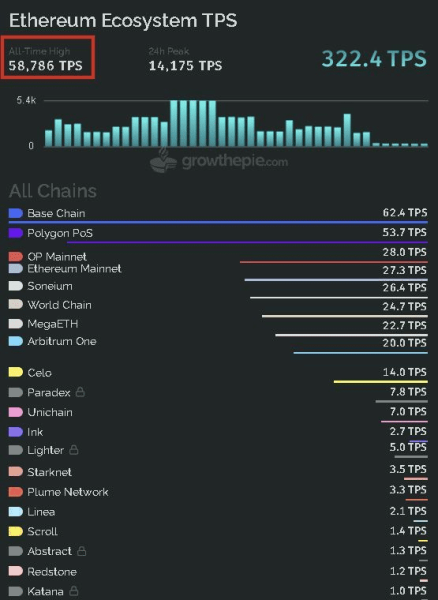Viewport: 438px width, 600px height.
Task: Click the All Chains section heading
Action: 53,191
